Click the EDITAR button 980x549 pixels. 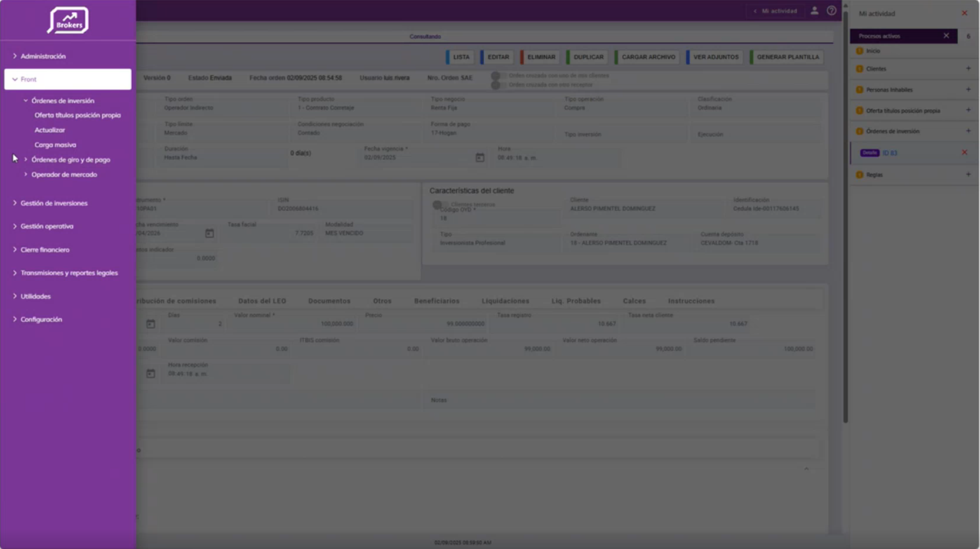(498, 57)
